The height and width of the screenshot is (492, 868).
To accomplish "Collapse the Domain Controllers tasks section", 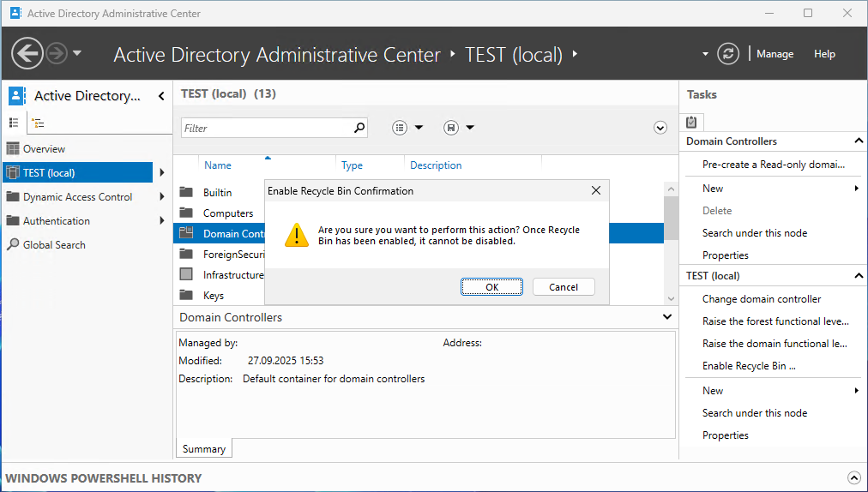I will coord(859,141).
